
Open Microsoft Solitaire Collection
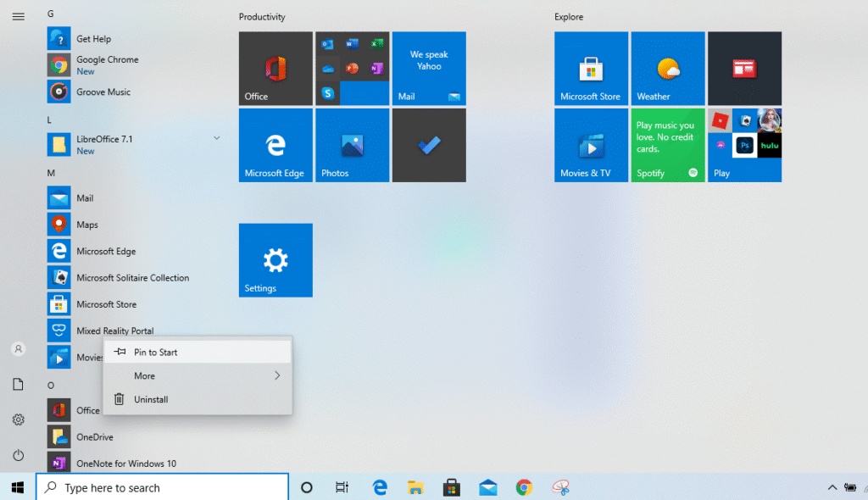coord(132,277)
